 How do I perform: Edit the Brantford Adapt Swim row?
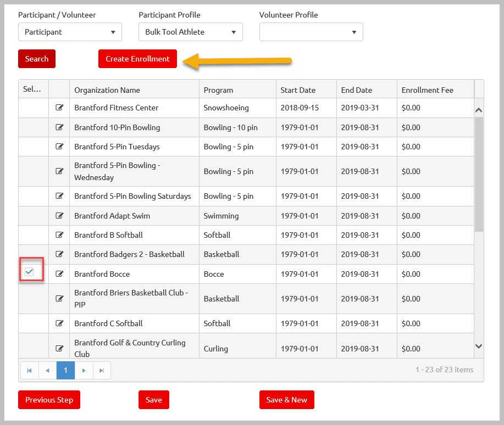tap(59, 216)
